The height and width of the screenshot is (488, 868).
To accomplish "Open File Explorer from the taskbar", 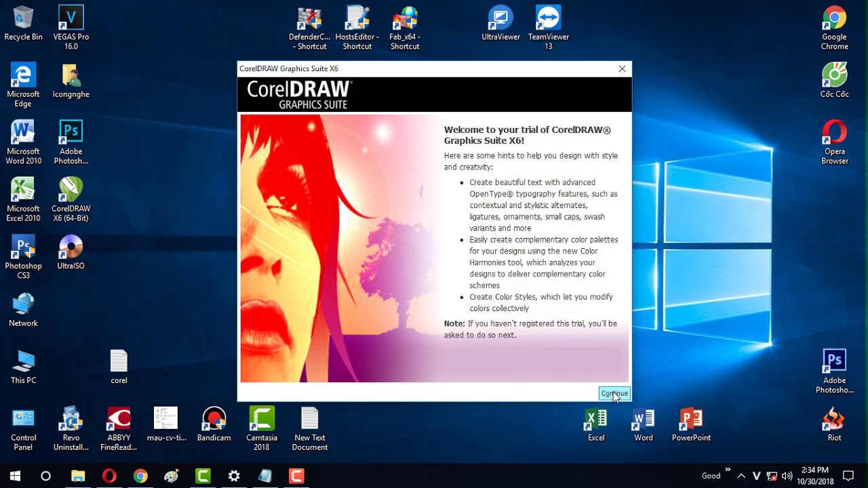I will [78, 476].
